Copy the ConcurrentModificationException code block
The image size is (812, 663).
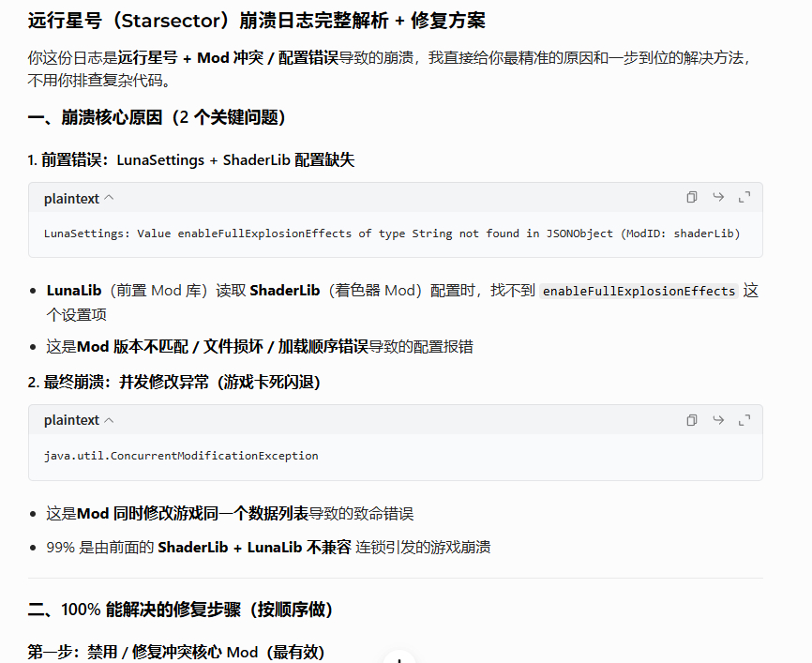tap(691, 420)
